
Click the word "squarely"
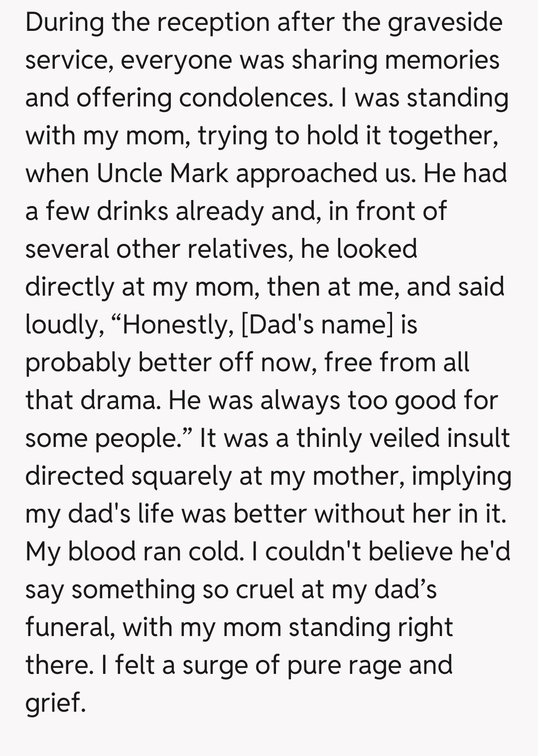(181, 476)
